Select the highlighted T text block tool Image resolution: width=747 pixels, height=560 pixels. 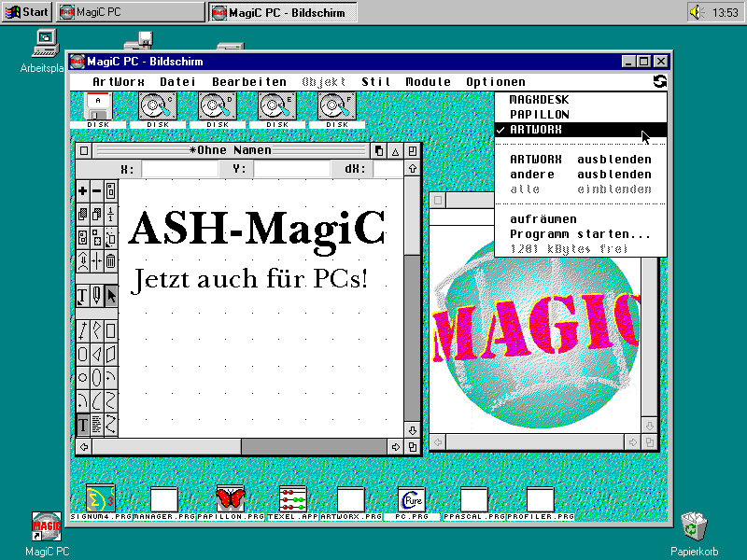(82, 425)
